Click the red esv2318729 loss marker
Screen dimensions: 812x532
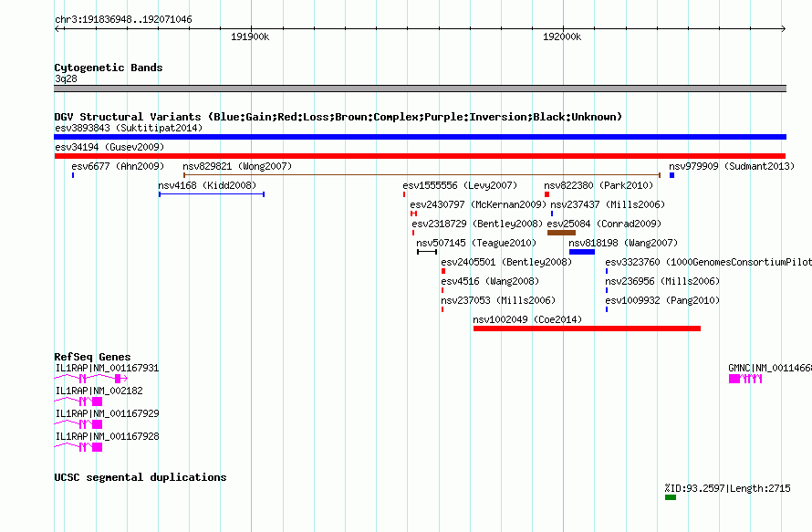click(x=413, y=233)
